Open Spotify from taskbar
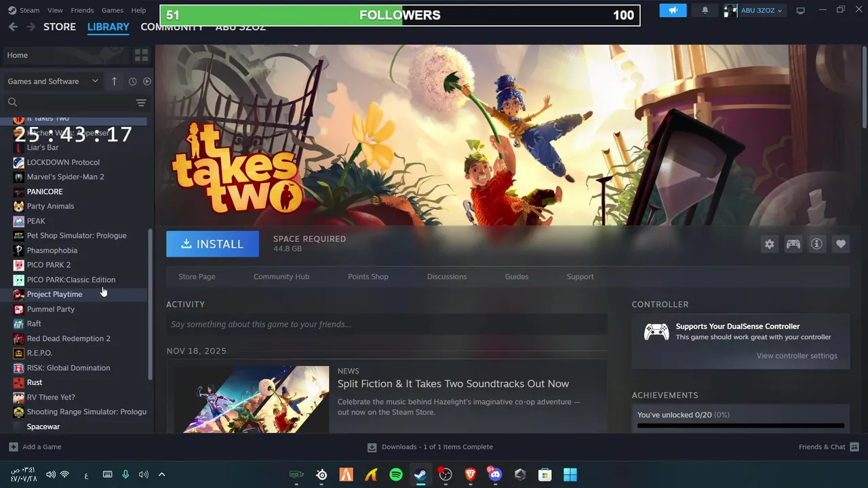Image resolution: width=868 pixels, height=488 pixels. pos(396,474)
